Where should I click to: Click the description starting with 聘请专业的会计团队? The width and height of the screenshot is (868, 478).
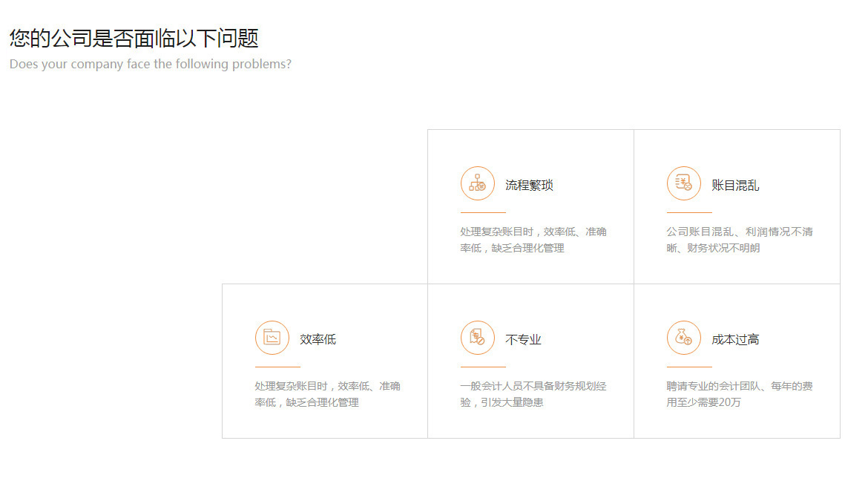739,394
